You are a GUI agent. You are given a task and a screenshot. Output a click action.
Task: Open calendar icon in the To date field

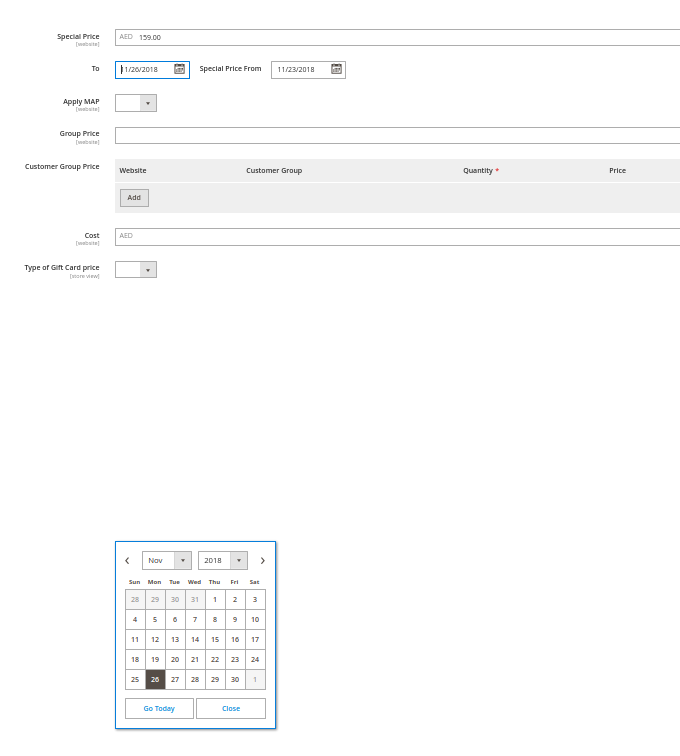(179, 69)
